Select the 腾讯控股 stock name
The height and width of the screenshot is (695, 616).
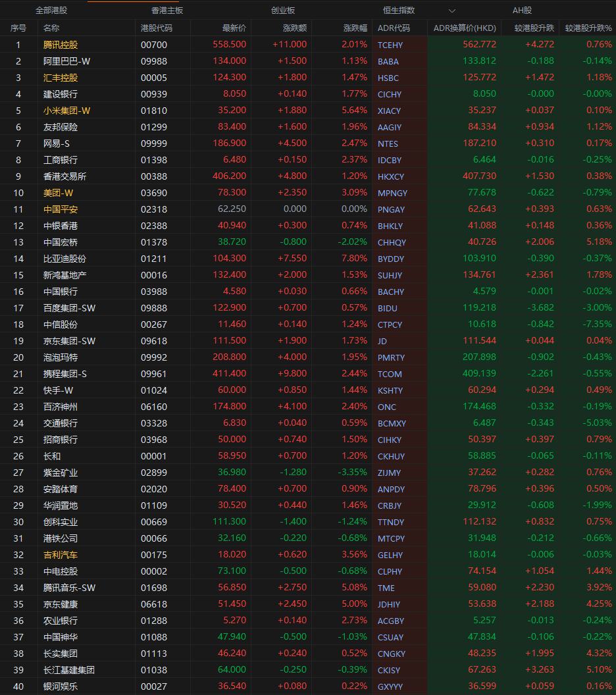click(61, 45)
